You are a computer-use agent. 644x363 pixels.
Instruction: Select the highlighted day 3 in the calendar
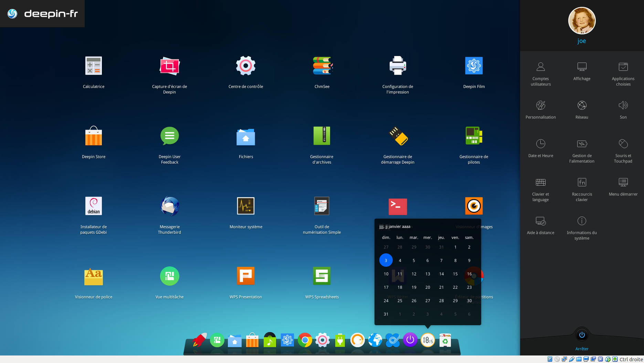386,260
